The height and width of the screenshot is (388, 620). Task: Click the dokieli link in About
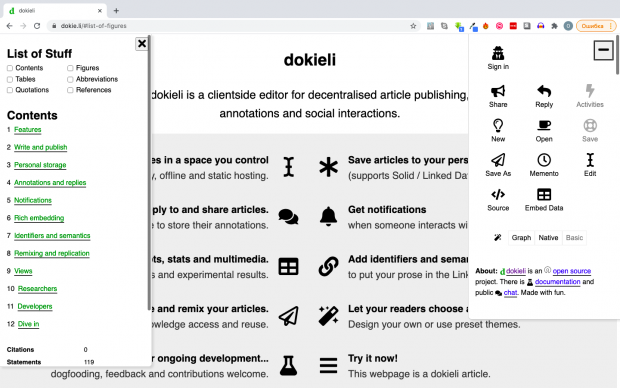point(516,271)
